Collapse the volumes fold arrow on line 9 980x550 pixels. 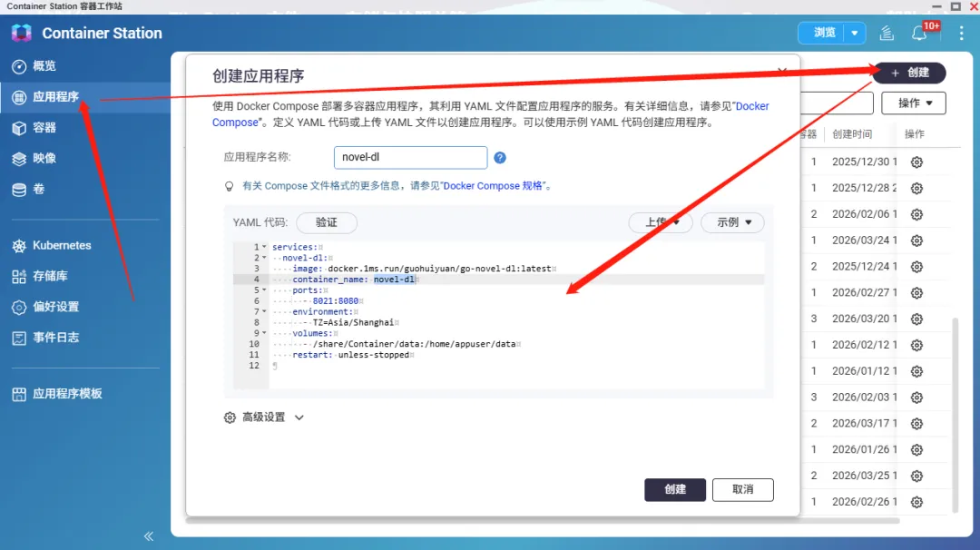tap(264, 333)
